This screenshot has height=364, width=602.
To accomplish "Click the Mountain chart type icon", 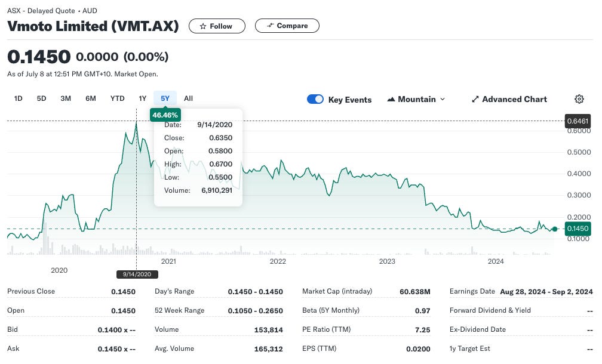I will click(x=391, y=99).
